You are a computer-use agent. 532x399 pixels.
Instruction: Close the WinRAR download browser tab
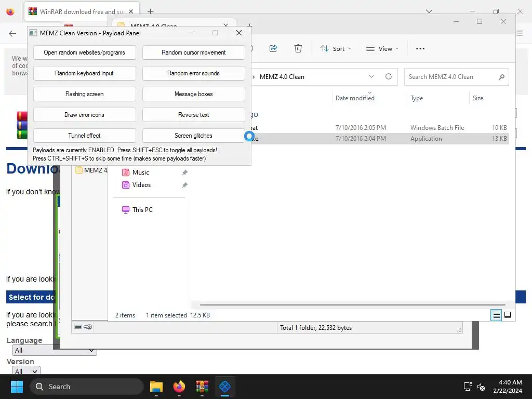click(130, 11)
